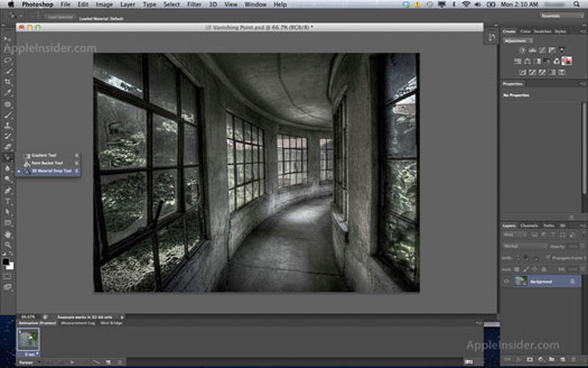Select the Eraser tool
Image resolution: width=588 pixels, height=368 pixels.
click(8, 147)
